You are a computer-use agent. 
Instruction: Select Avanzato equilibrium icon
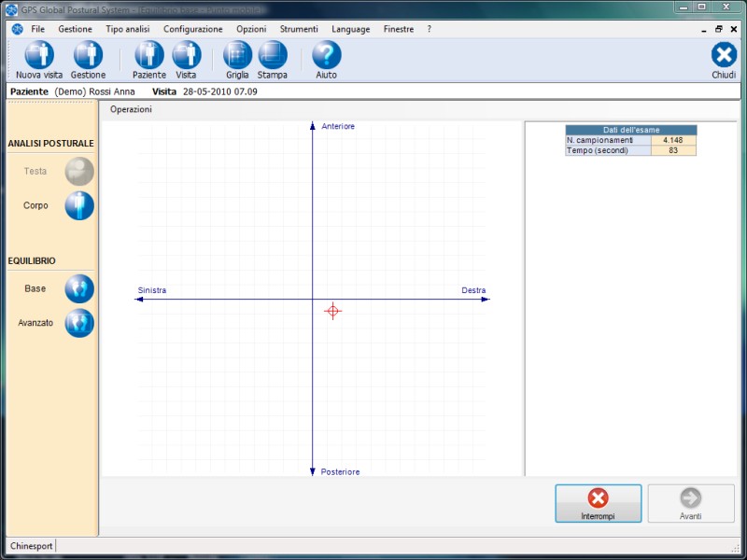point(79,323)
